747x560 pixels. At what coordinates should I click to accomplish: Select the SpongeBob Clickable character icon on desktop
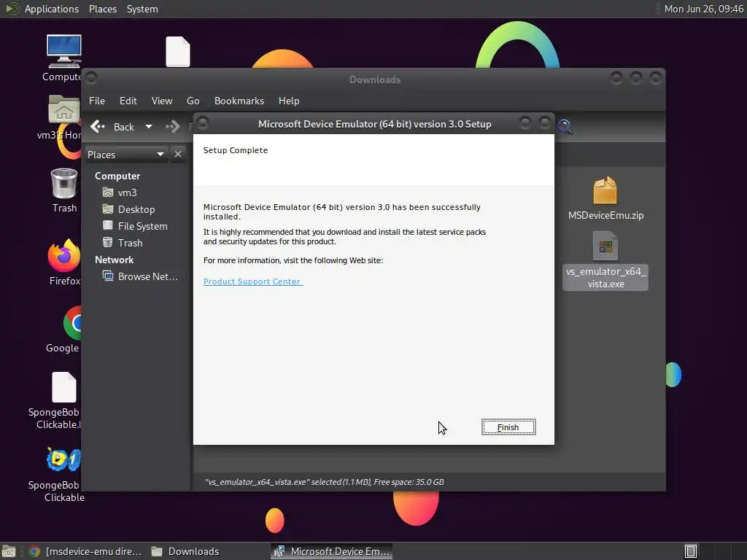click(x=64, y=459)
